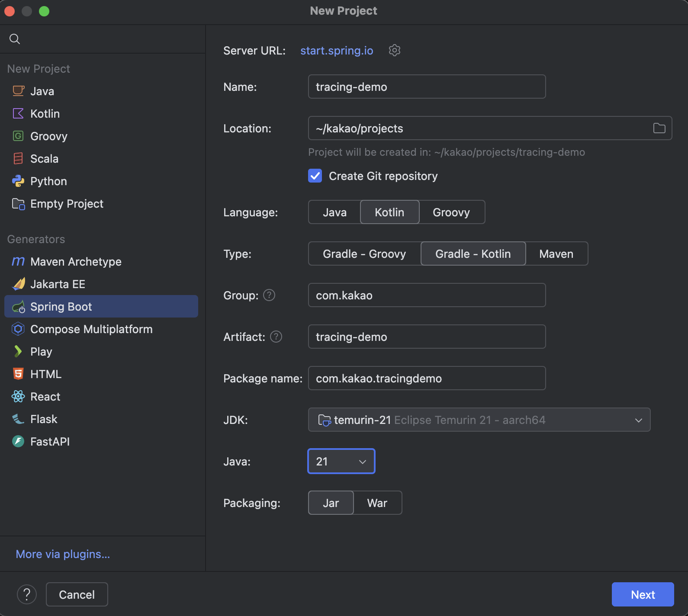The image size is (688, 616).
Task: Click the React atom icon
Action: pos(18,396)
